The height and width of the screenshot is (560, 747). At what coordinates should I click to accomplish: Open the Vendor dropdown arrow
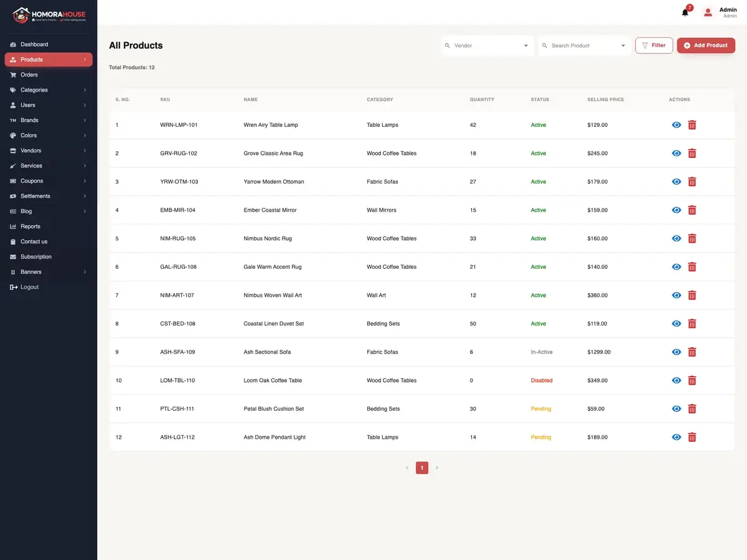[526, 45]
